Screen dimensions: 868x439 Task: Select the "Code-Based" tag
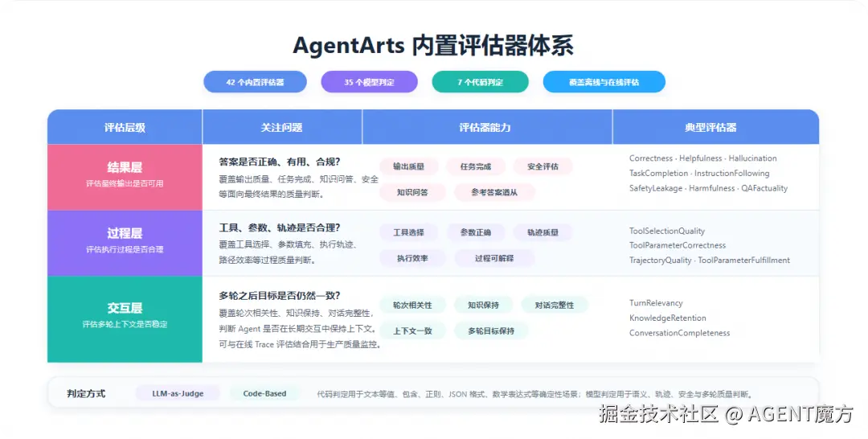click(x=264, y=394)
